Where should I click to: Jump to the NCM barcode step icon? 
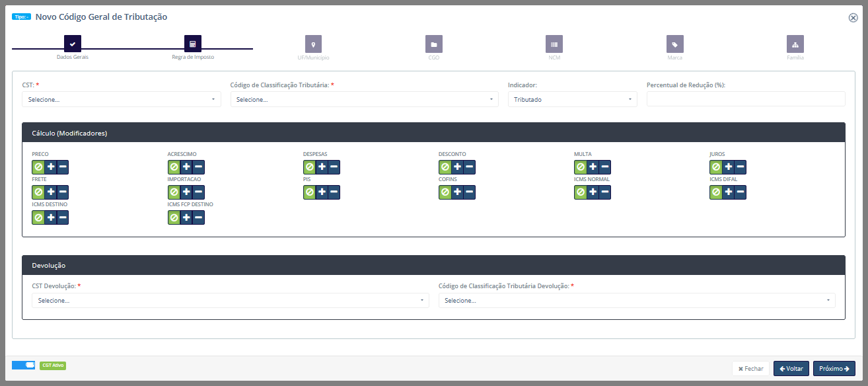(x=554, y=44)
